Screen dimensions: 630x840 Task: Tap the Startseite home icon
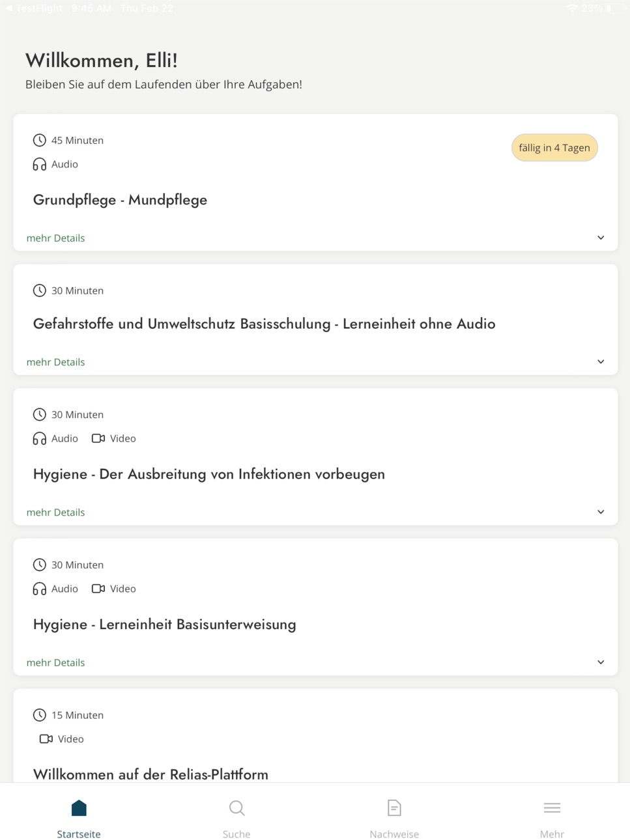pyautogui.click(x=79, y=808)
